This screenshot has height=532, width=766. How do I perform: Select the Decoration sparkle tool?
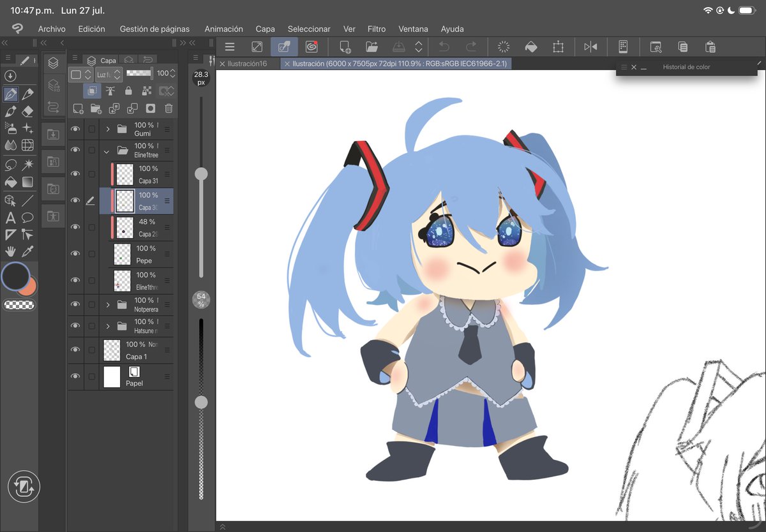coord(27,128)
